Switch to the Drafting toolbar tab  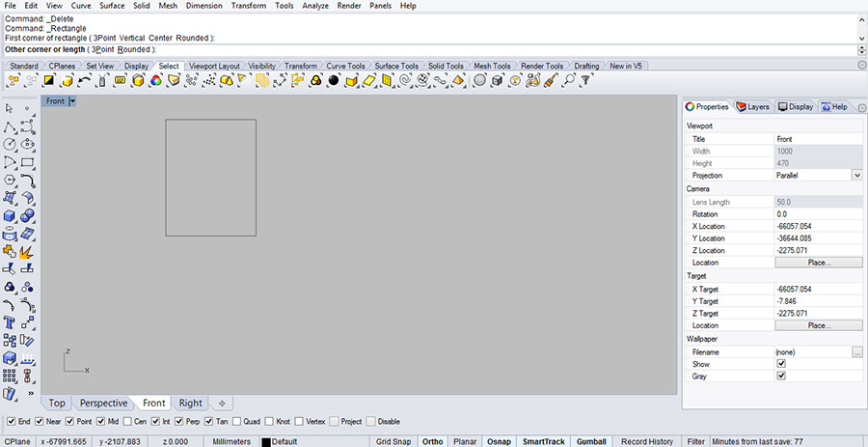click(586, 66)
